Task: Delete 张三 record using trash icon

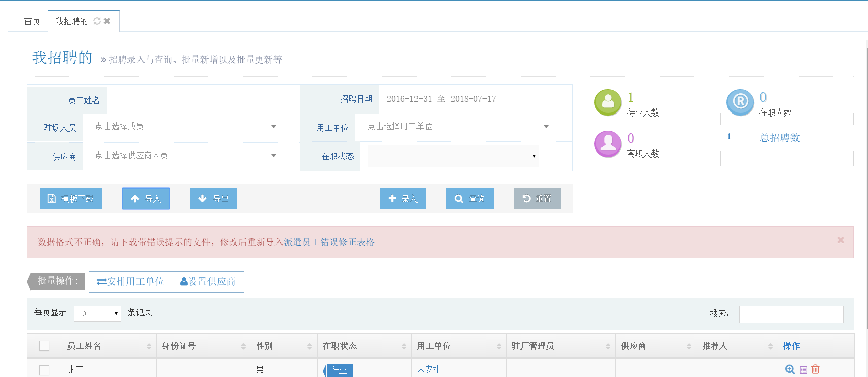Action: tap(815, 369)
